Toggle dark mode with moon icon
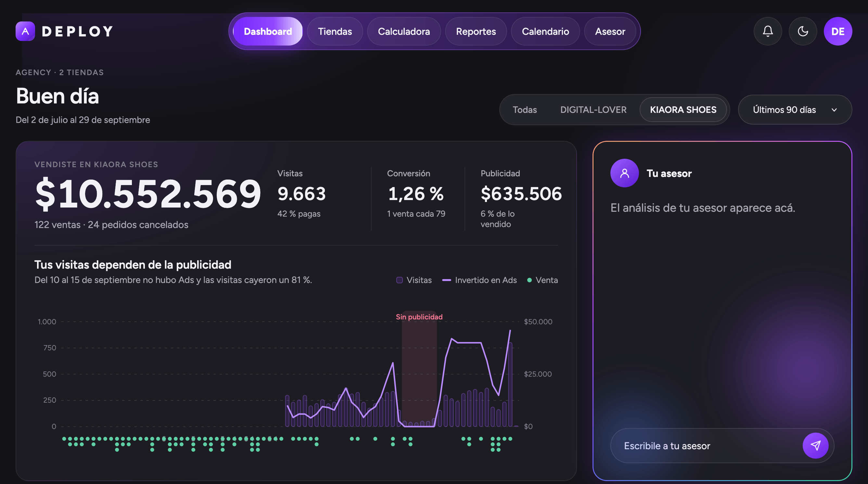Image resolution: width=868 pixels, height=484 pixels. [x=803, y=31]
